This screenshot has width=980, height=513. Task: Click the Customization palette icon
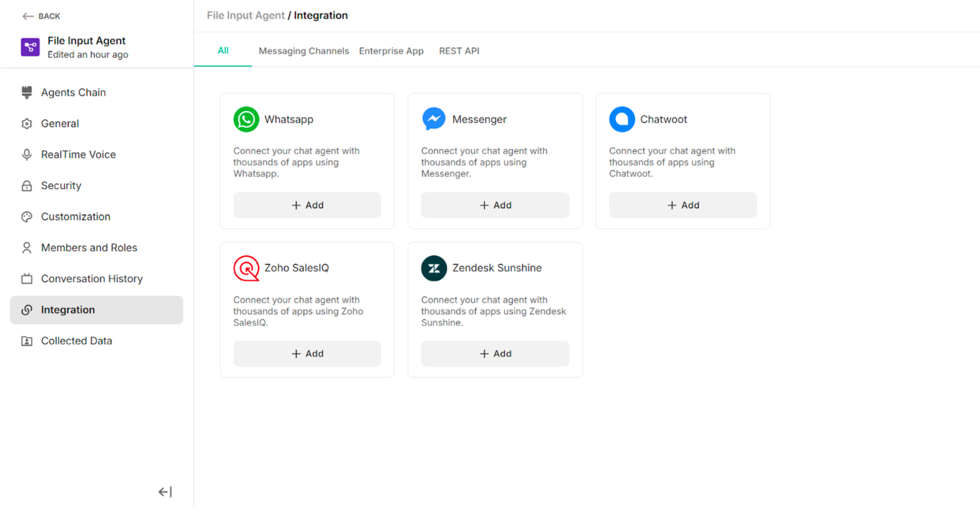point(27,217)
